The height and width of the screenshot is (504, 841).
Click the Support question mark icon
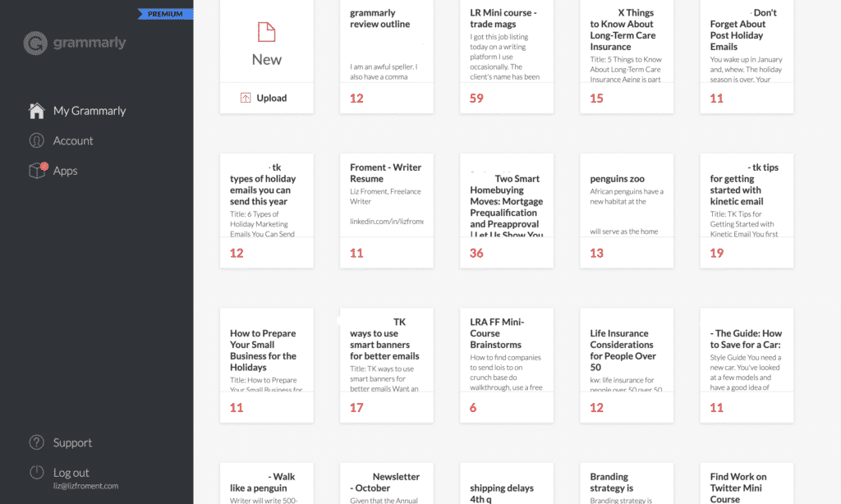36,442
